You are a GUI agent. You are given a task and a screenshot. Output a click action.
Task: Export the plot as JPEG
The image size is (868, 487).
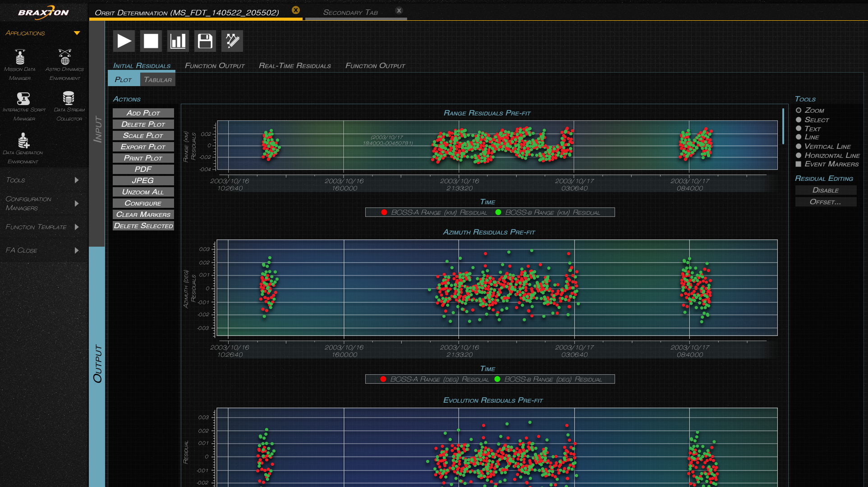click(143, 180)
